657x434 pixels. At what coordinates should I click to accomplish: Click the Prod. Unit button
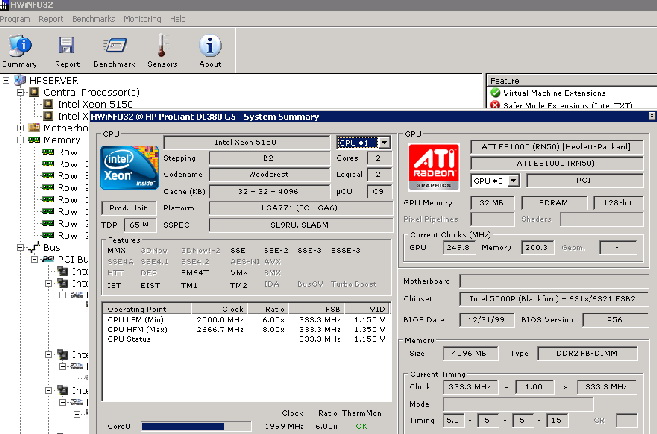click(x=131, y=207)
